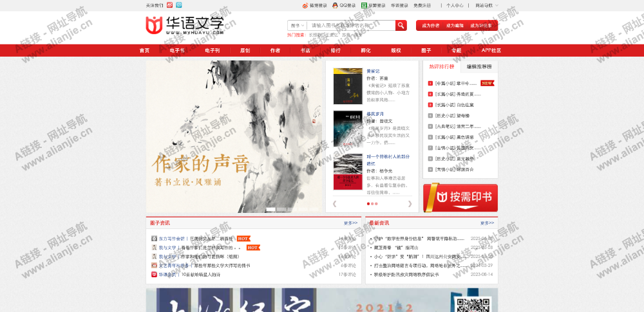
Task: Click the 按需印书 red banner button
Action: tap(460, 197)
